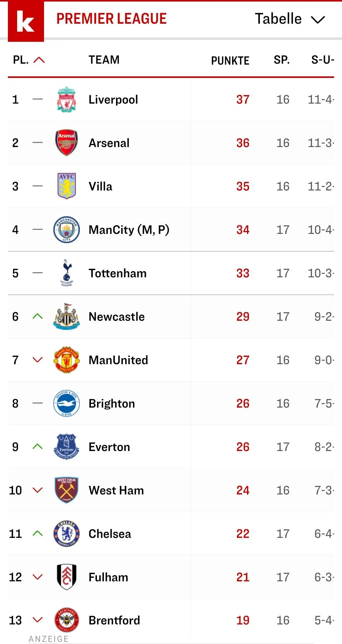
Task: Click the S-U- column header
Action: tap(322, 60)
